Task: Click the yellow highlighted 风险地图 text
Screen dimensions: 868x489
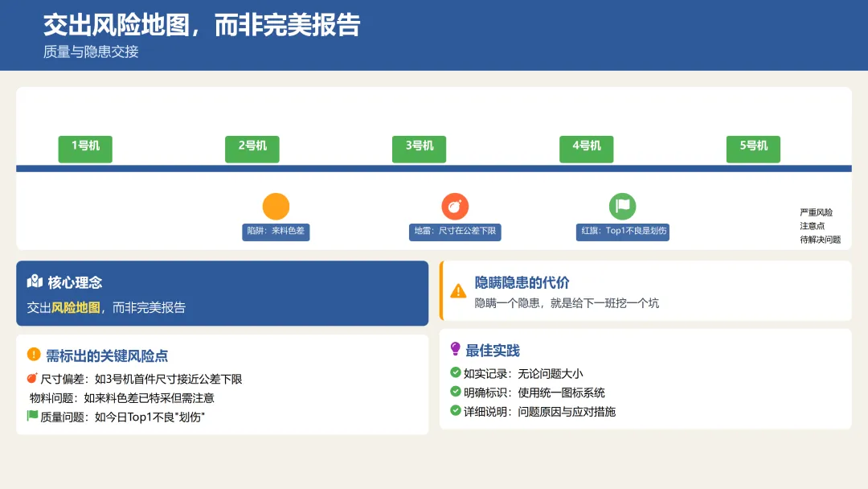Action: [x=76, y=307]
